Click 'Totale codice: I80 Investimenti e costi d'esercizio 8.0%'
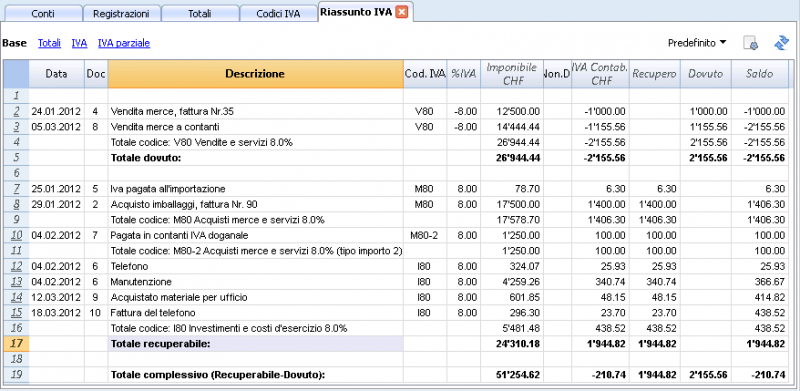The height and width of the screenshot is (391, 800). pyautogui.click(x=255, y=328)
